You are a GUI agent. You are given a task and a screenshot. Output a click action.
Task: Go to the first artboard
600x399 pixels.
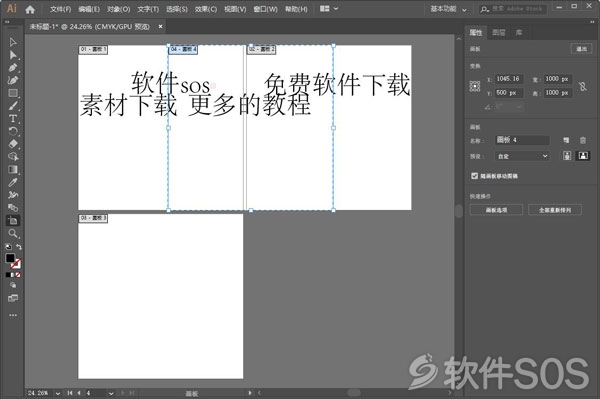70,393
